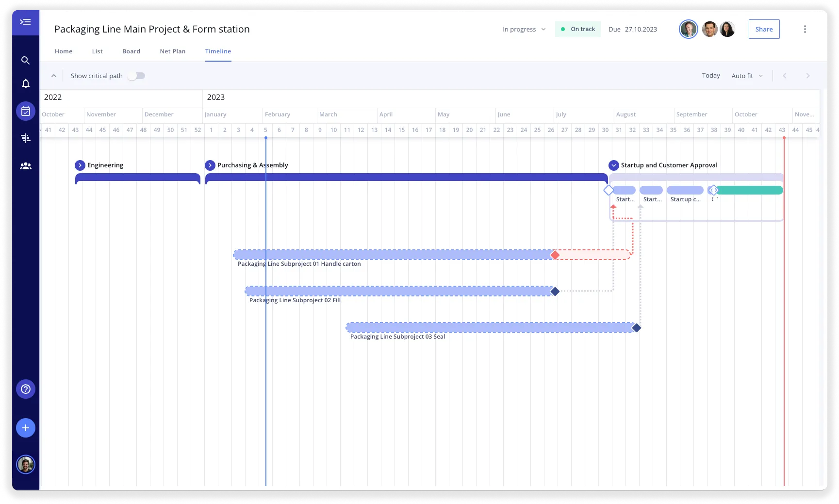Image resolution: width=839 pixels, height=504 pixels.
Task: Open the Net Plan tab
Action: click(172, 51)
